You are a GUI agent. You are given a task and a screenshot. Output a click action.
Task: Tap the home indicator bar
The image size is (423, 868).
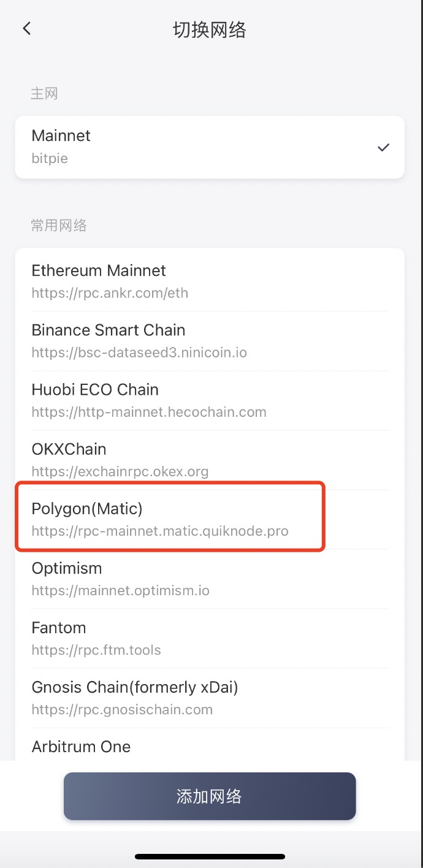click(x=210, y=856)
